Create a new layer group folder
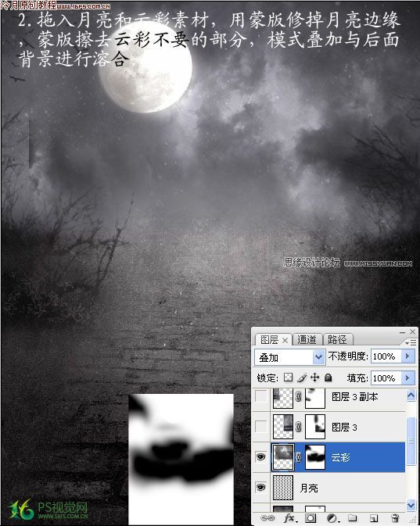 pyautogui.click(x=352, y=518)
